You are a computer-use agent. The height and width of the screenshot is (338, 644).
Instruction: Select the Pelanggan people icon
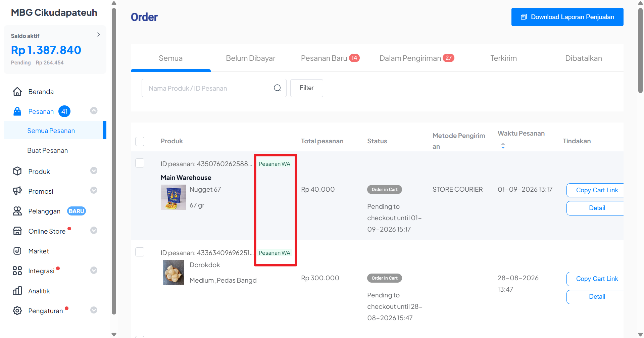(17, 211)
